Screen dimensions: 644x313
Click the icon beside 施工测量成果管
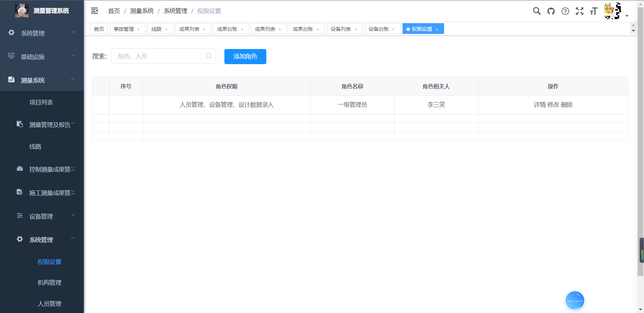(20, 192)
